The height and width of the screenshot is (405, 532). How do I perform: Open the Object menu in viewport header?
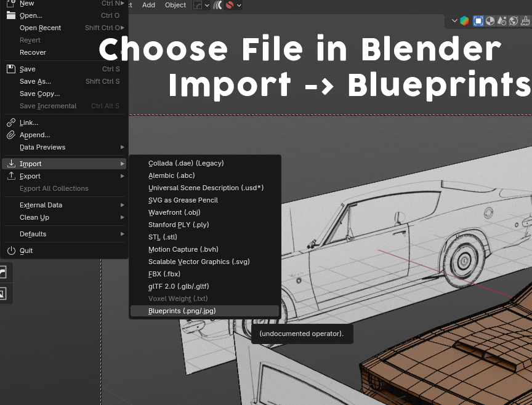(175, 5)
